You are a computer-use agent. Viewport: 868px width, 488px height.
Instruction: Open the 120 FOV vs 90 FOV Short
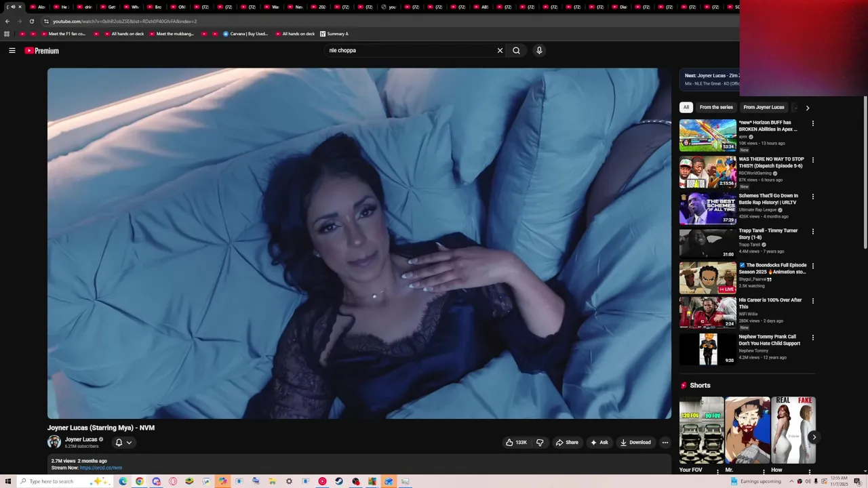(x=701, y=430)
